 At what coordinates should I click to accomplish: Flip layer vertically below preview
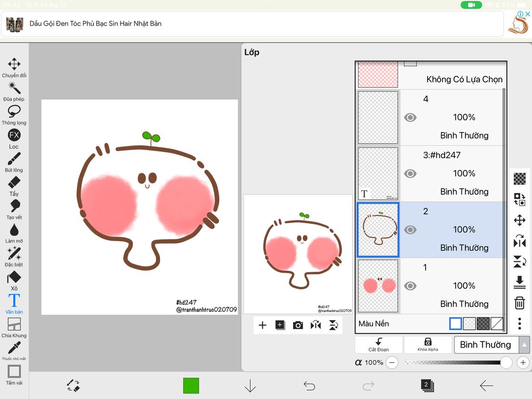(334, 325)
